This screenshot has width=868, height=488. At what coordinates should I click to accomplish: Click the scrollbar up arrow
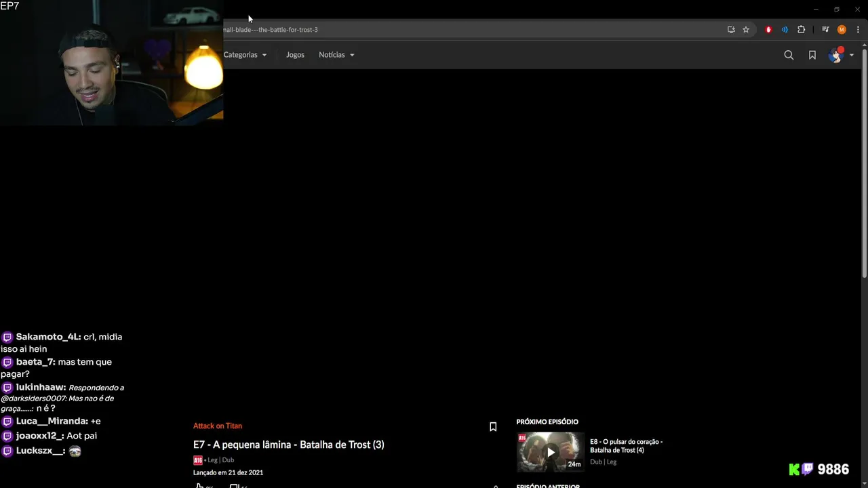click(864, 45)
